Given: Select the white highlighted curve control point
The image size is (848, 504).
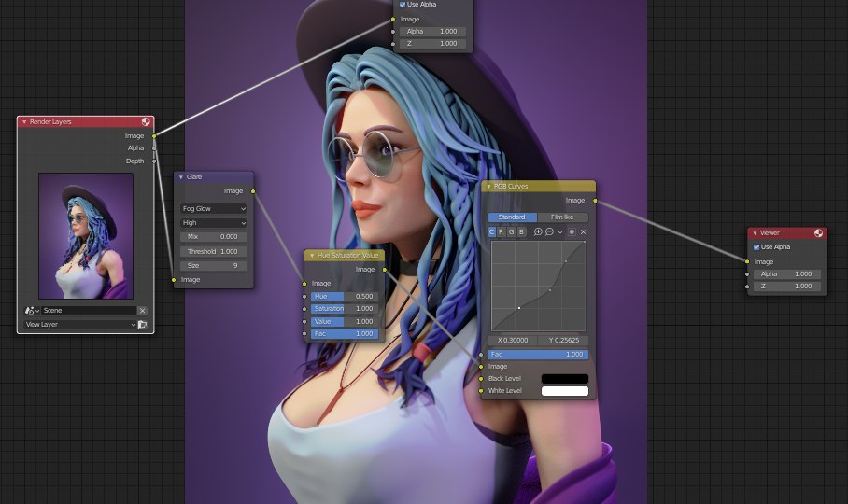Looking at the screenshot, I should point(519,308).
